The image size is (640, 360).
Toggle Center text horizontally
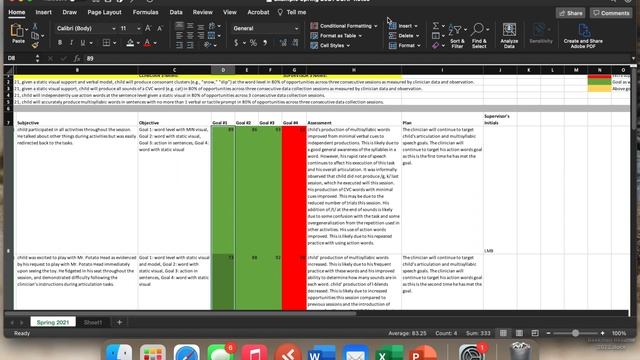coord(190,36)
